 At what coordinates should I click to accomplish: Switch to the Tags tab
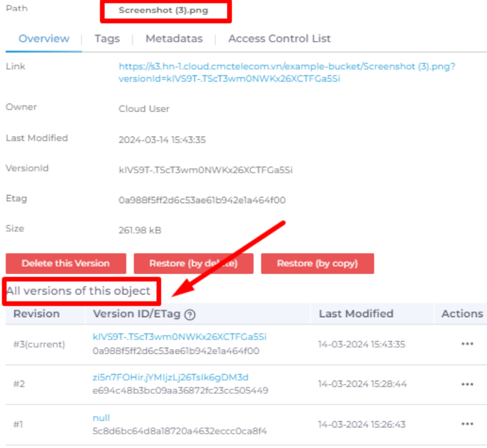107,39
